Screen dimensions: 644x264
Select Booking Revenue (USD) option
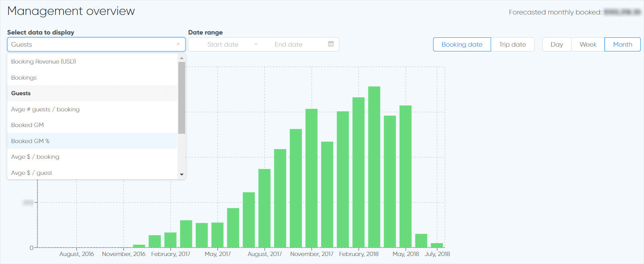(x=92, y=61)
